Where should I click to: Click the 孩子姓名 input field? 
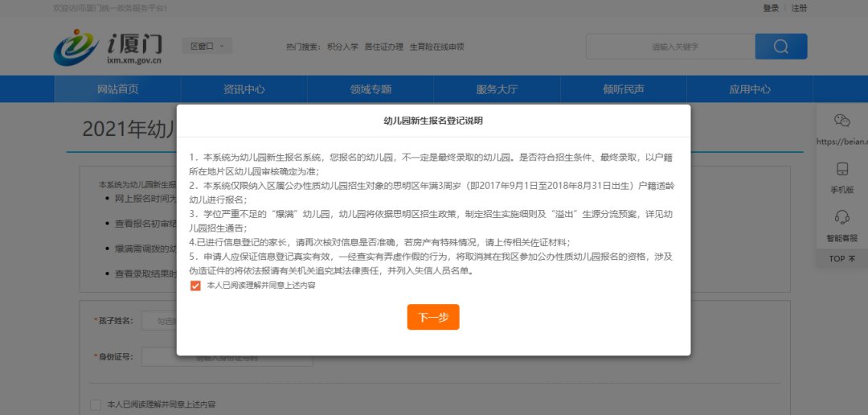pos(159,320)
